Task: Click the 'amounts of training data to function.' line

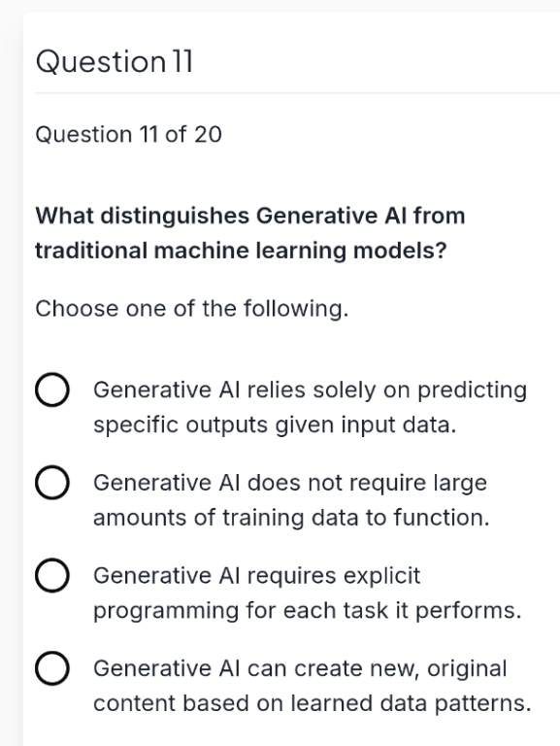Action: tap(291, 518)
